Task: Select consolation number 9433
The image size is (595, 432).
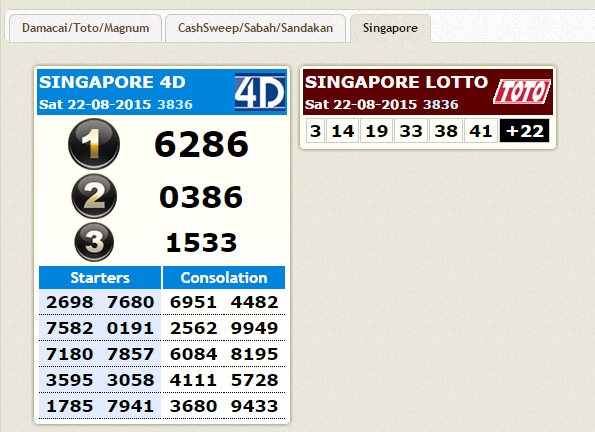Action: [255, 406]
